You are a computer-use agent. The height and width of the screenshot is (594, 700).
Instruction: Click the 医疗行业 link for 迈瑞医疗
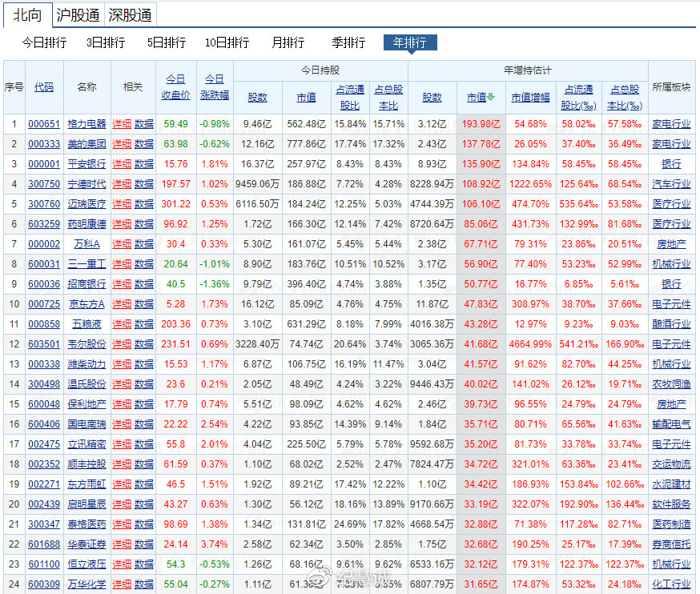671,204
